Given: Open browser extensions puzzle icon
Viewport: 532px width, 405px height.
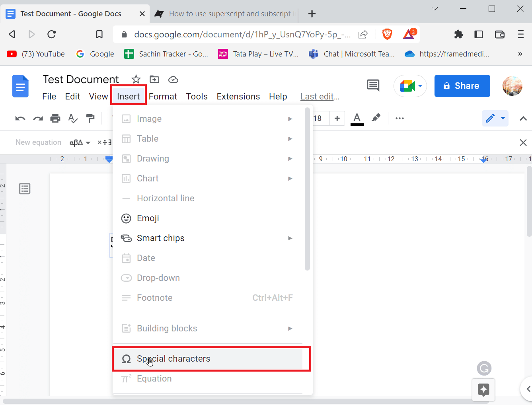Looking at the screenshot, I should [x=459, y=35].
